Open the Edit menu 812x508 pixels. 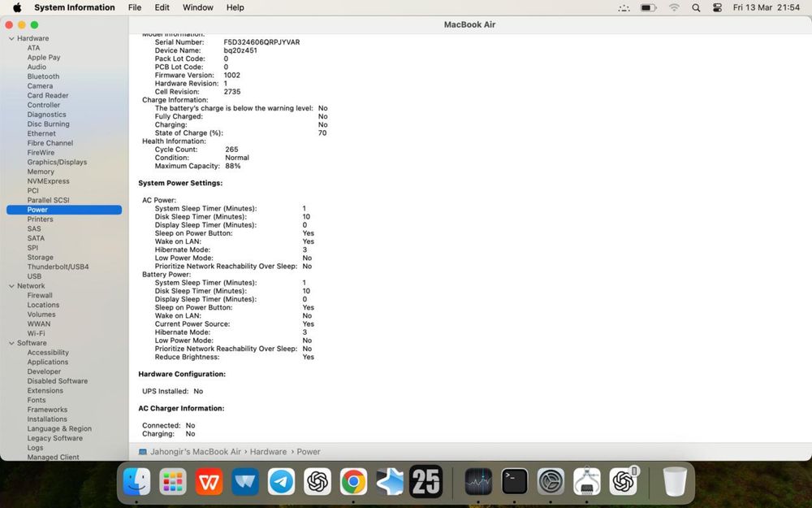pos(162,7)
